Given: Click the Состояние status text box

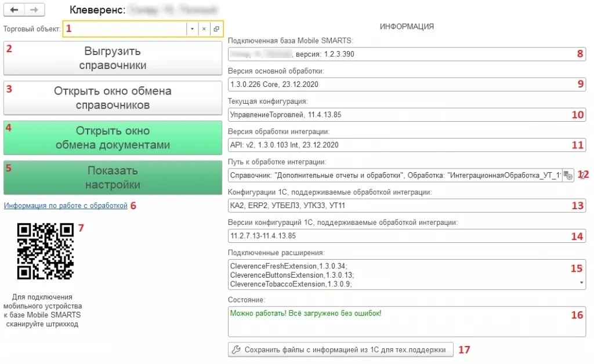Looking at the screenshot, I should pyautogui.click(x=407, y=322).
